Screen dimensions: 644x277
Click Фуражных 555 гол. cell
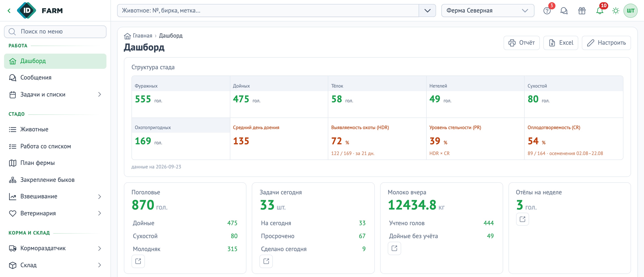pos(181,97)
